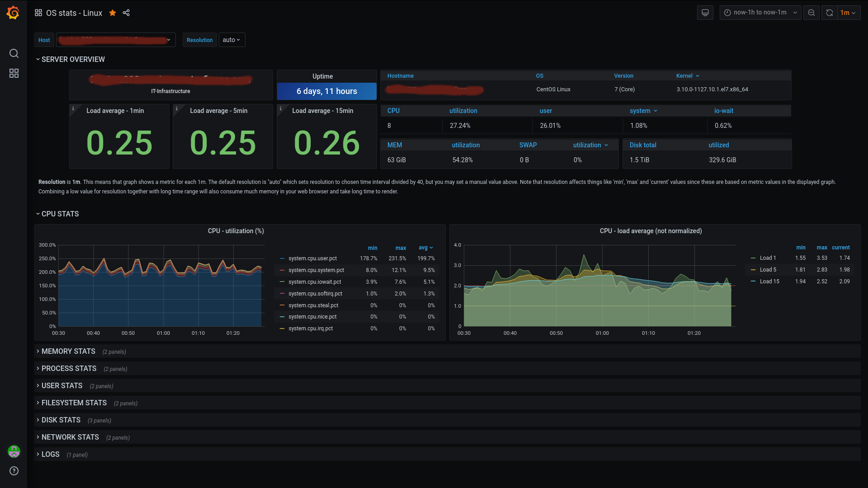Toggle Load 15 series in legend

(769, 282)
